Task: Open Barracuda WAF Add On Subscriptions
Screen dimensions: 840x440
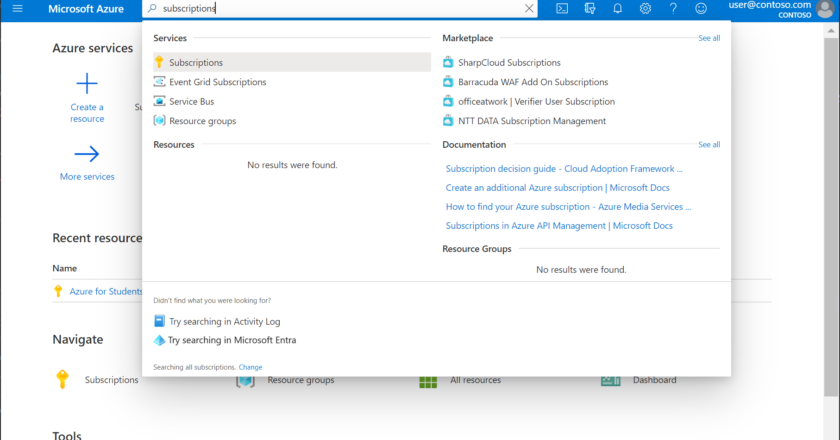Action: click(533, 82)
